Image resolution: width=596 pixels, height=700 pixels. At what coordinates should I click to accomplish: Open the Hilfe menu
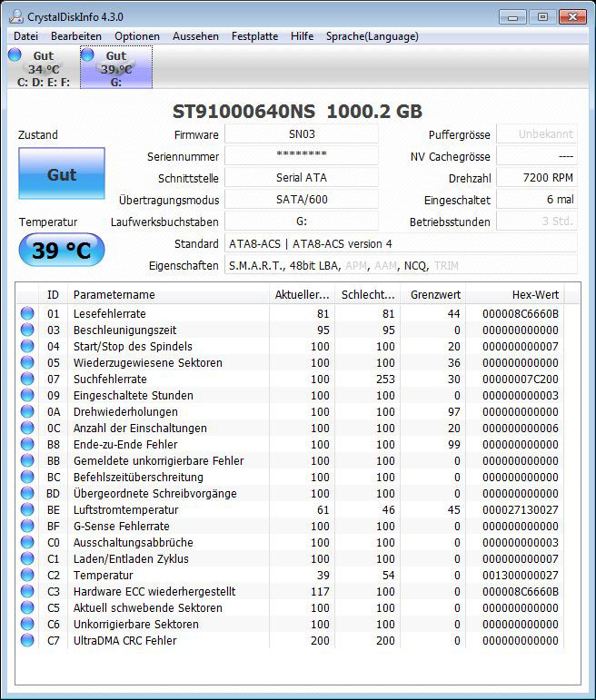pyautogui.click(x=302, y=36)
